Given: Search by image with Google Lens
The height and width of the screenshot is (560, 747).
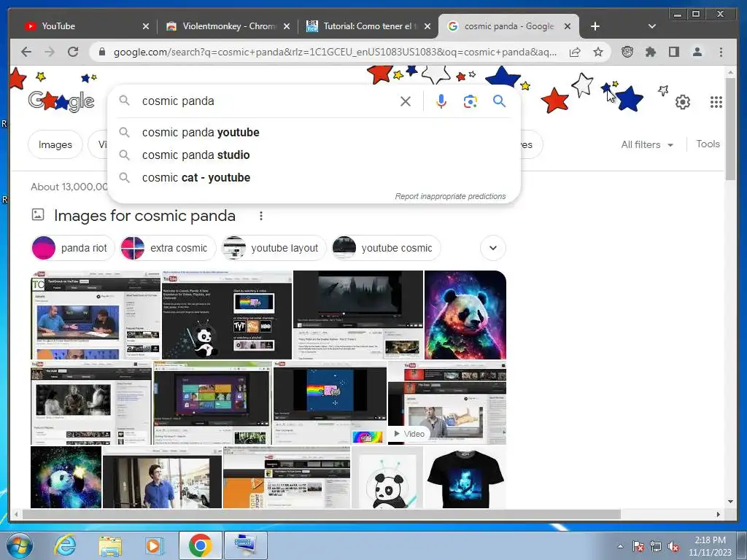Looking at the screenshot, I should 471,101.
